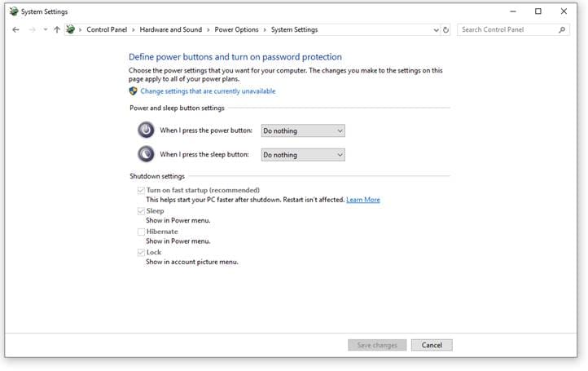Viewport: 588px width, 371px height.
Task: Expand chevron after Control Panel breadcrumb
Action: [x=133, y=29]
